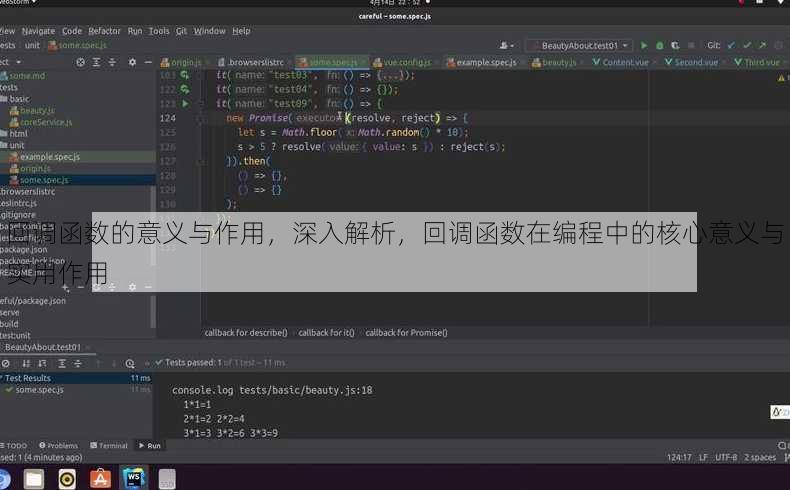Close the BeautyAbout.test01 run tab
This screenshot has width=790, height=490.
pyautogui.click(x=88, y=347)
